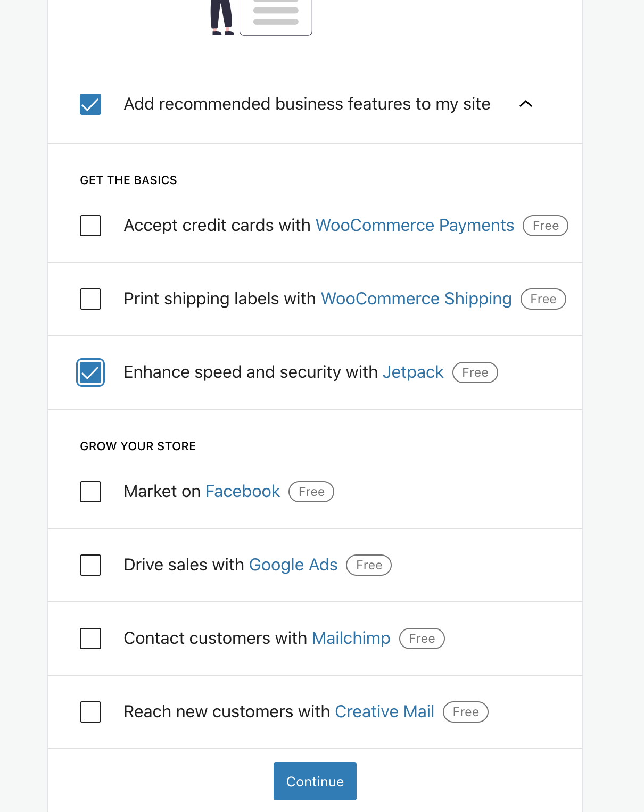Open the WooCommerce Payments link

(x=415, y=226)
